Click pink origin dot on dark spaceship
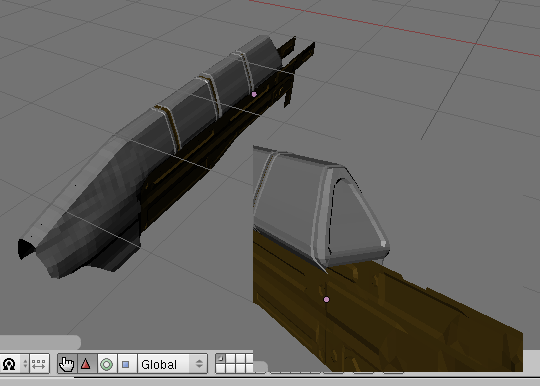Viewport: 540px width, 386px height. tap(254, 94)
